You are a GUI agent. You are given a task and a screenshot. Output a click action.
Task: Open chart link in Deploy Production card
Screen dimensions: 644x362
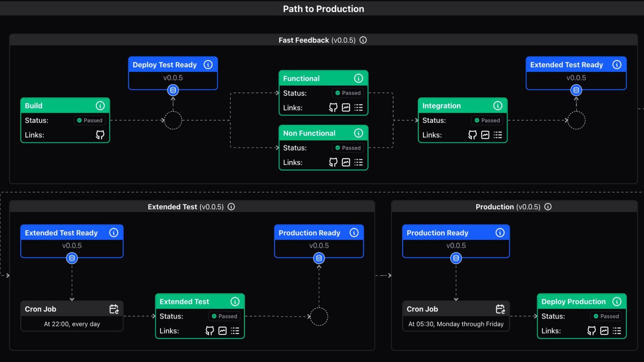[604, 331]
